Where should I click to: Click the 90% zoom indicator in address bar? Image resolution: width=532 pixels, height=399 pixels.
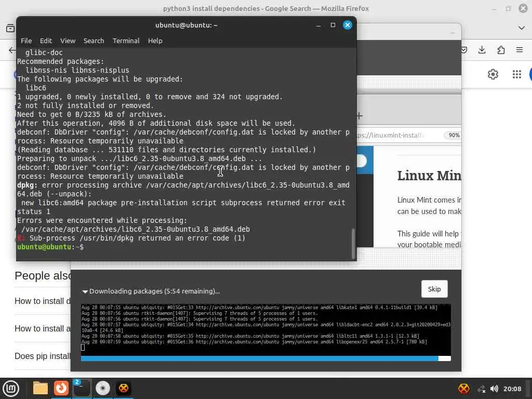coord(453,136)
